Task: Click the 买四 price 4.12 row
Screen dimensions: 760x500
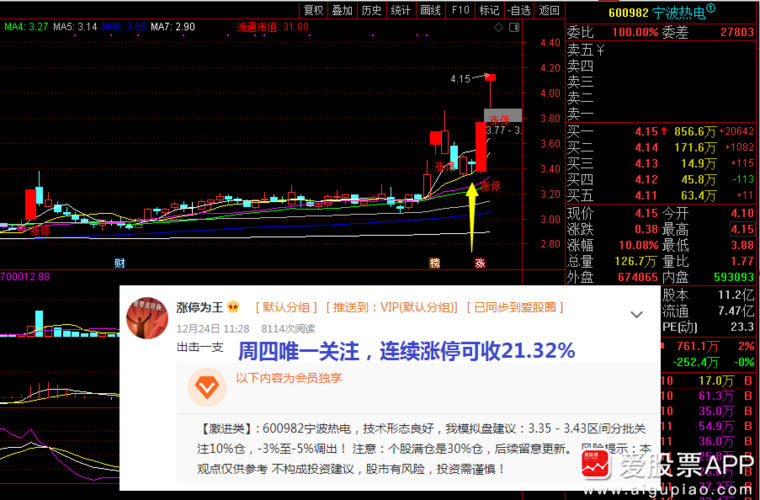Action: click(661, 180)
